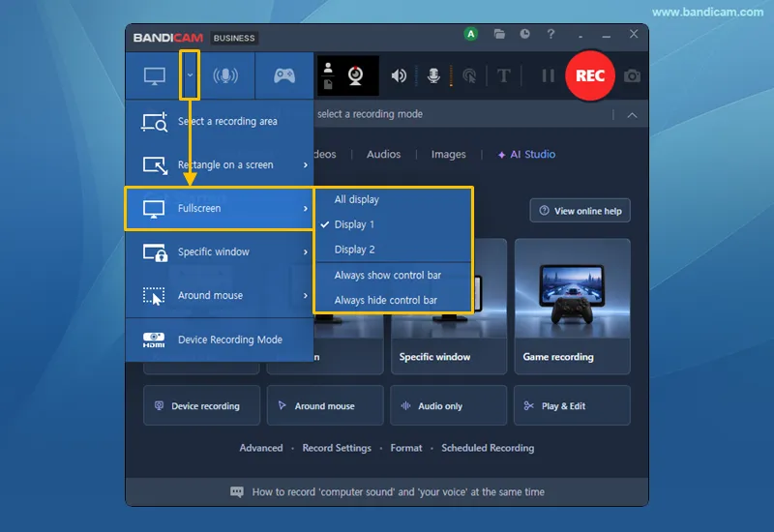Choose Rectangle on a screen menu item

pyautogui.click(x=220, y=164)
